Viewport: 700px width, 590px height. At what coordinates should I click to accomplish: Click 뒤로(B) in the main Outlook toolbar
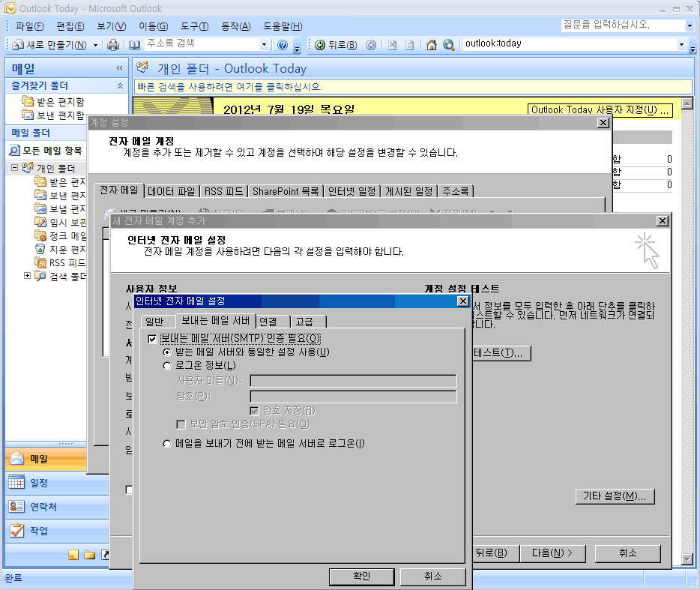pos(337,45)
